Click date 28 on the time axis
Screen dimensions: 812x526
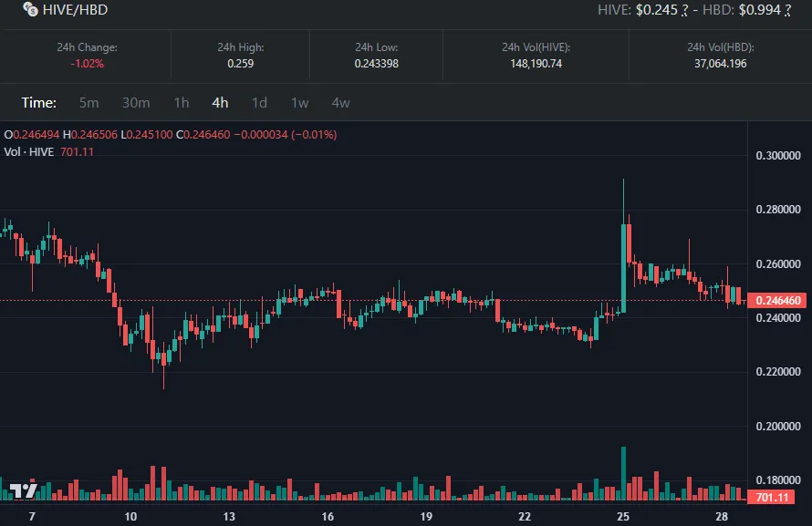[722, 516]
